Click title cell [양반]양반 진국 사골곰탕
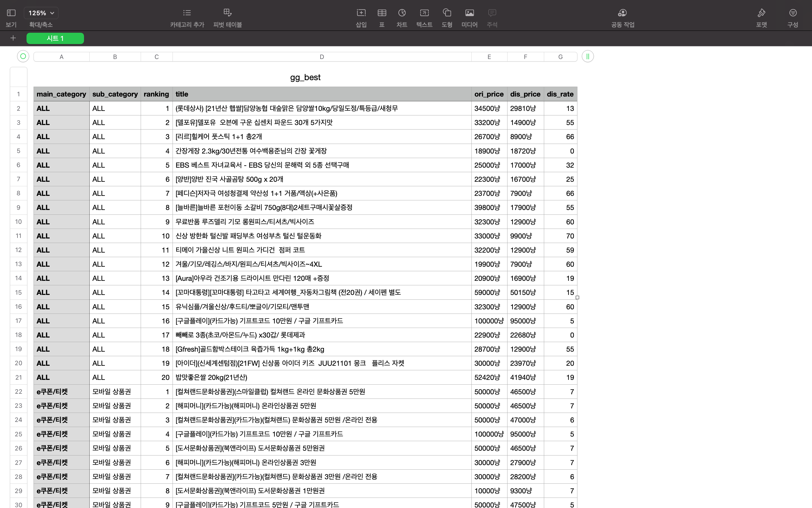 [322, 179]
